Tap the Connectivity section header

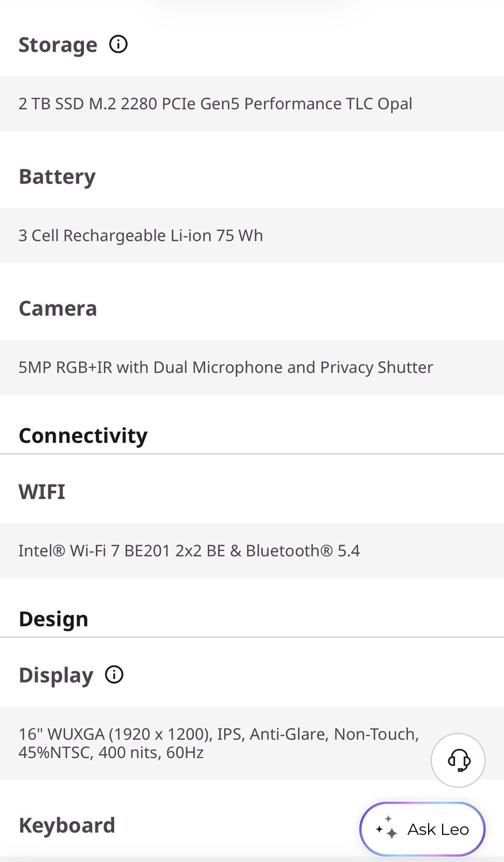click(x=83, y=436)
